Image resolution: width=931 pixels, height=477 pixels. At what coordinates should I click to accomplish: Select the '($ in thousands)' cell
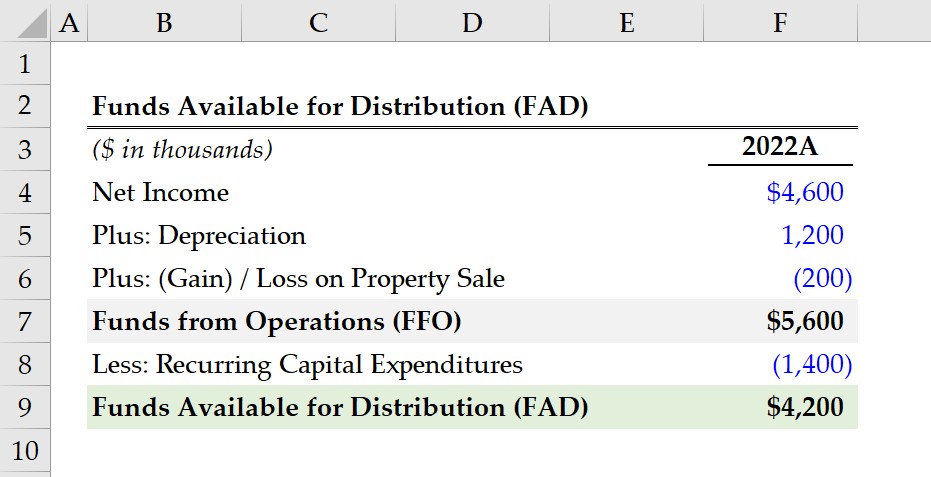[x=183, y=149]
